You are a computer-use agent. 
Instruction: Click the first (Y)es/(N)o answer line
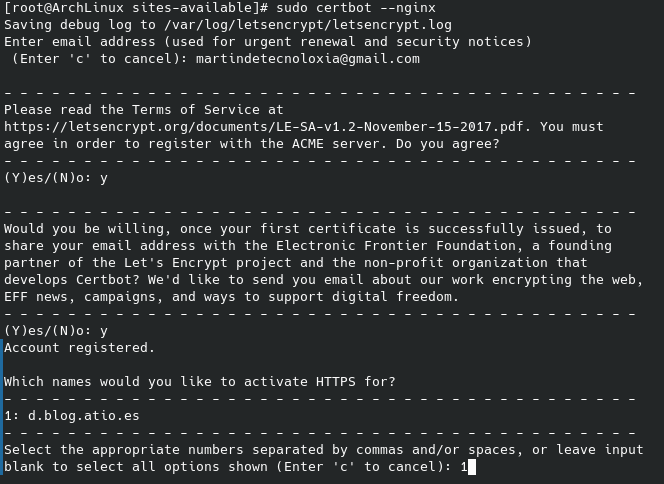point(56,178)
